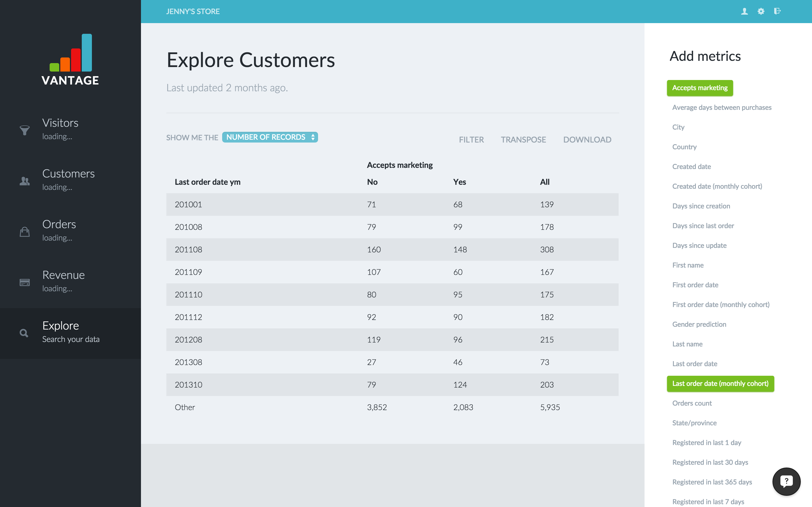Click the Download link
Viewport: 812px width, 507px height.
[587, 139]
